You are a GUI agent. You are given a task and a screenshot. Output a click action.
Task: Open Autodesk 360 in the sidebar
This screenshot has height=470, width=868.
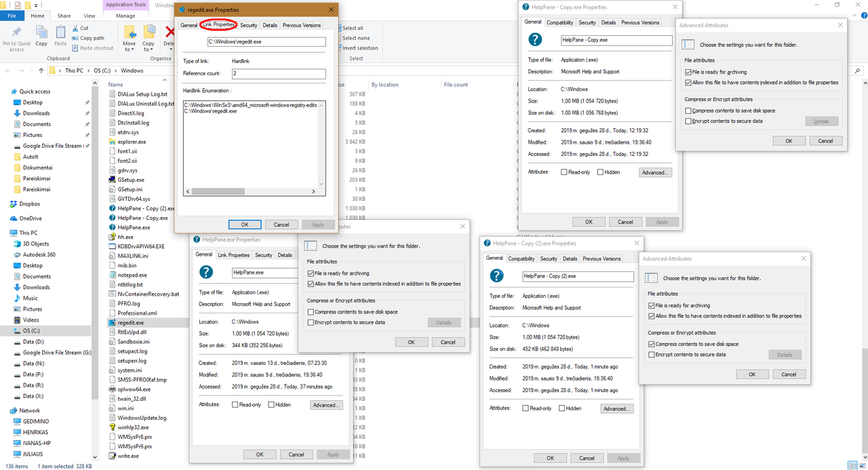click(x=39, y=254)
